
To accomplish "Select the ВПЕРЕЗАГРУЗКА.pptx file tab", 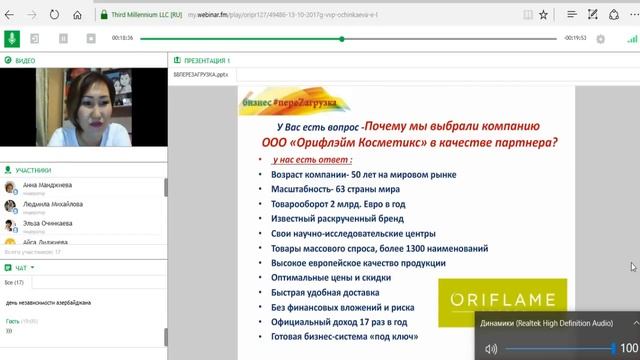I will (x=201, y=75).
